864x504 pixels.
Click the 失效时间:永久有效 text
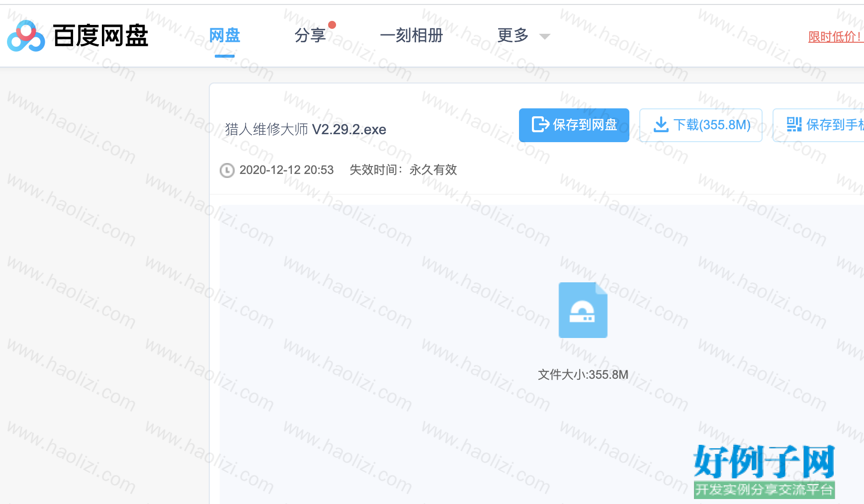(403, 170)
